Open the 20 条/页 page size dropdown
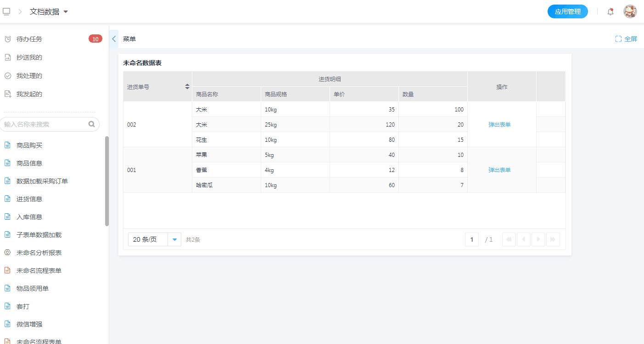 tap(174, 239)
